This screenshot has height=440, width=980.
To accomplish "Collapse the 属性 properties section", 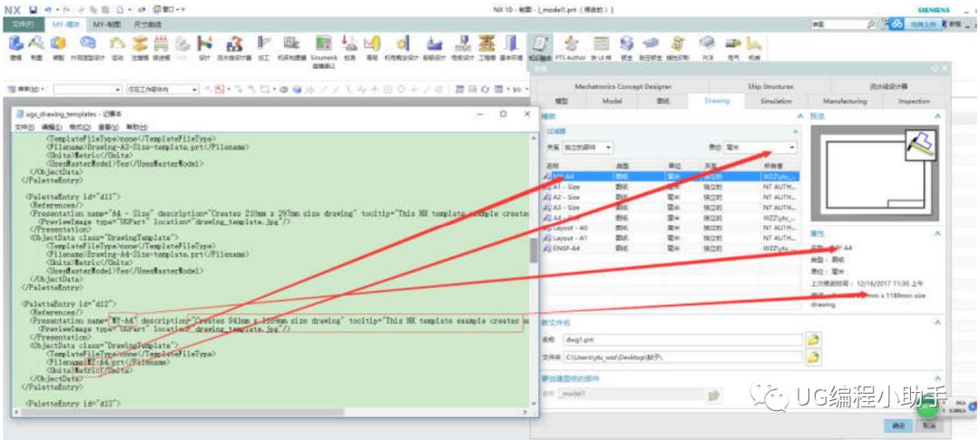I will click(x=937, y=232).
